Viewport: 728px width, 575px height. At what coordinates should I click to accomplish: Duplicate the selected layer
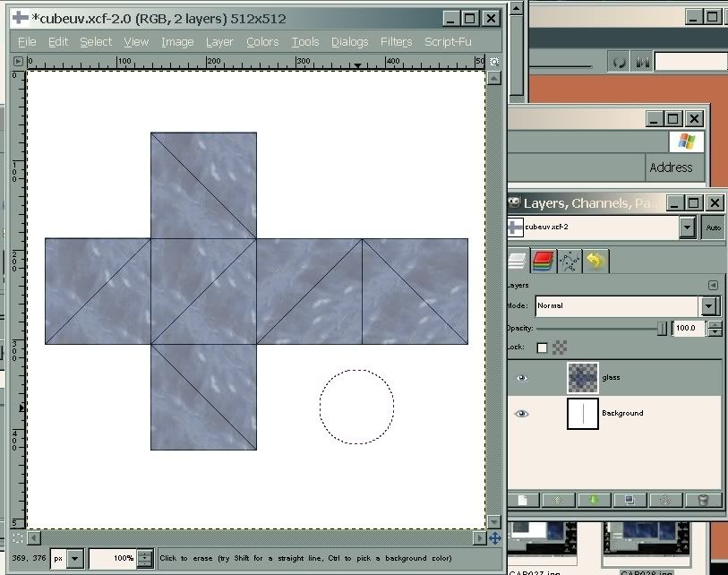tap(630, 500)
